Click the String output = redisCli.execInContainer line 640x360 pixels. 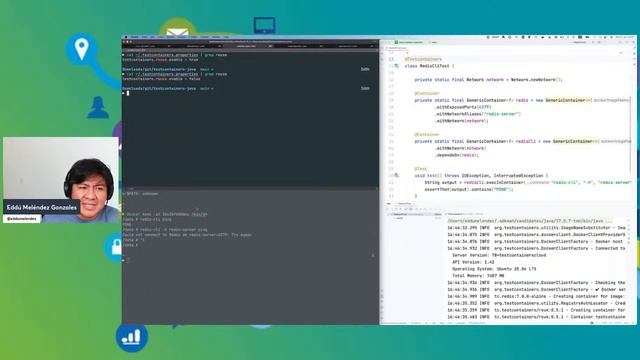point(528,182)
